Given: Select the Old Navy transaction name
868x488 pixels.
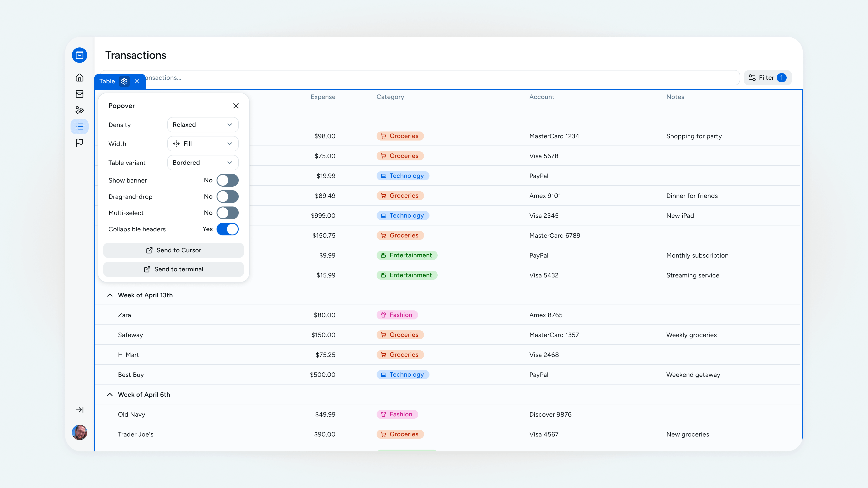Looking at the screenshot, I should [131, 415].
